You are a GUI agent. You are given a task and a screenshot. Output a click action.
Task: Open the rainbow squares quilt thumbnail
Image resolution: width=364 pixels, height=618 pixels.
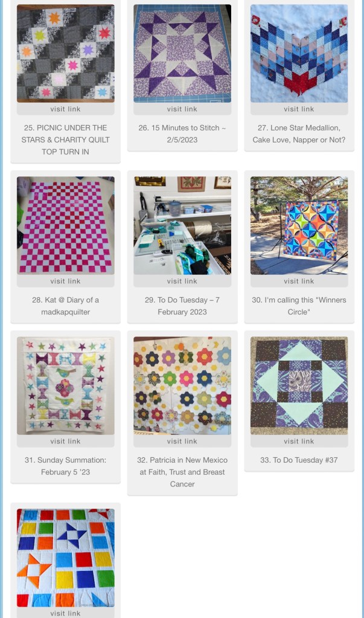click(65, 558)
